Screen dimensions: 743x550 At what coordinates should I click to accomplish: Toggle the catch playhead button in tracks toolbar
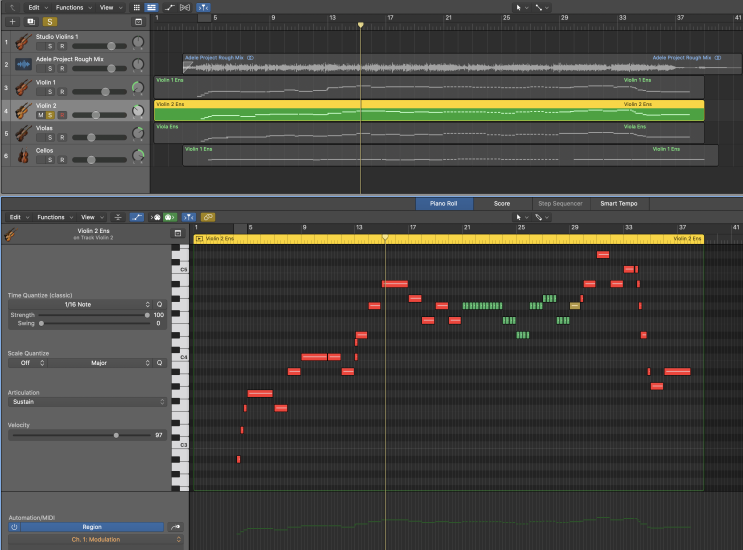pos(203,8)
